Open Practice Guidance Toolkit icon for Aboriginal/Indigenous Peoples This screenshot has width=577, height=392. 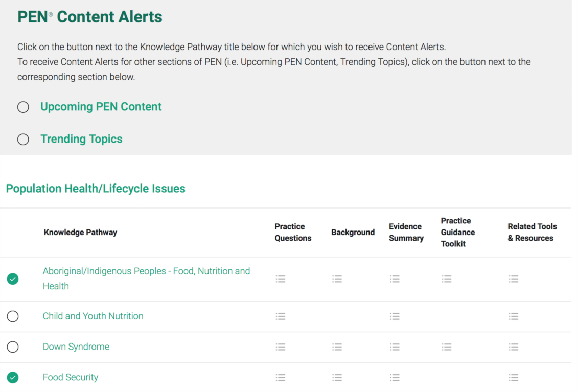click(446, 279)
